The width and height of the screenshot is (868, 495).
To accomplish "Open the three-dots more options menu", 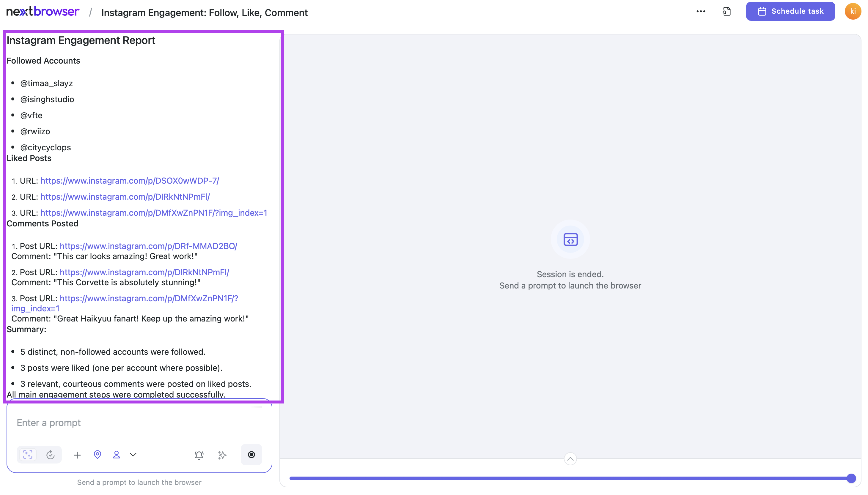I will coord(701,12).
